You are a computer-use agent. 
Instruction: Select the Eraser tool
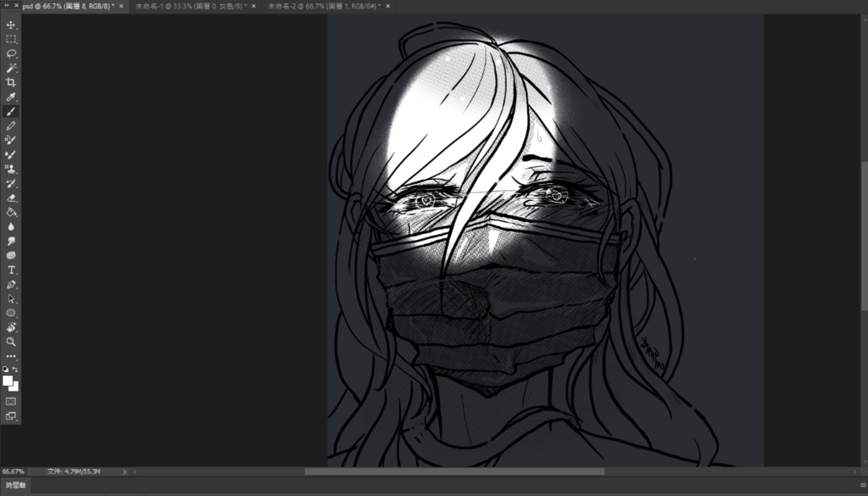tap(10, 198)
